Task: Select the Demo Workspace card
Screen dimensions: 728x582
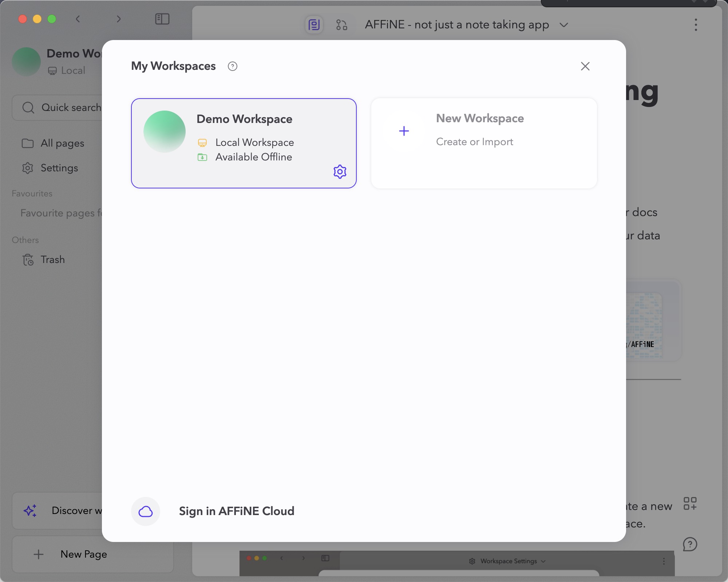Action: click(x=244, y=143)
